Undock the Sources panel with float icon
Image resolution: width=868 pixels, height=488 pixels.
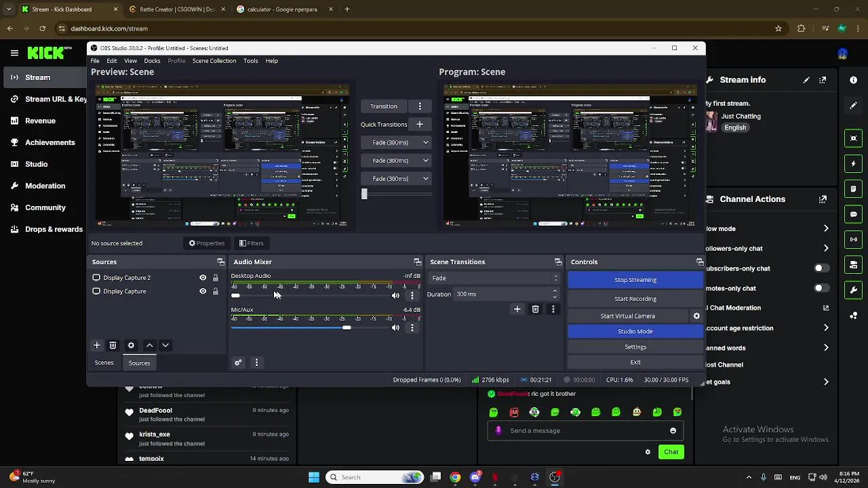pos(220,262)
